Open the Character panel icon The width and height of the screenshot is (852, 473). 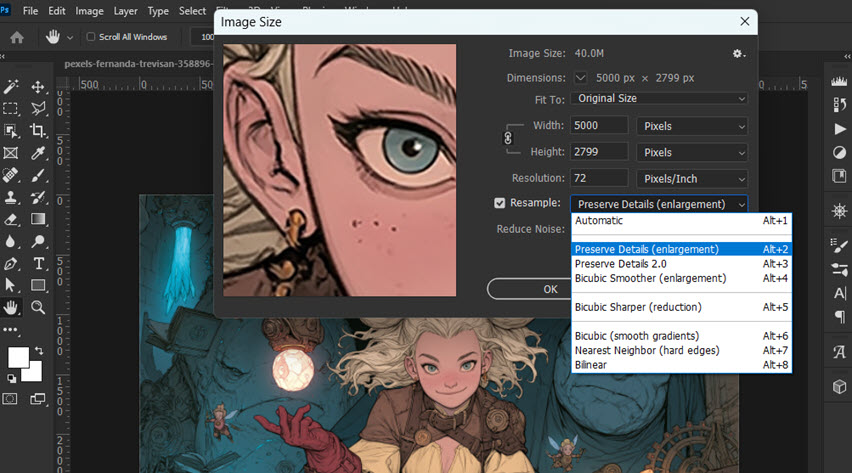click(x=840, y=293)
